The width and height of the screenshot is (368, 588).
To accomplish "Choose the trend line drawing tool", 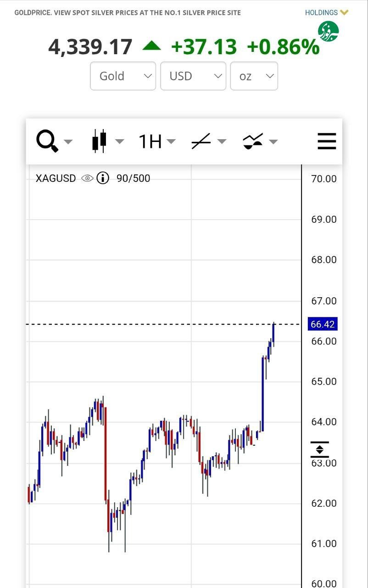I will [201, 141].
